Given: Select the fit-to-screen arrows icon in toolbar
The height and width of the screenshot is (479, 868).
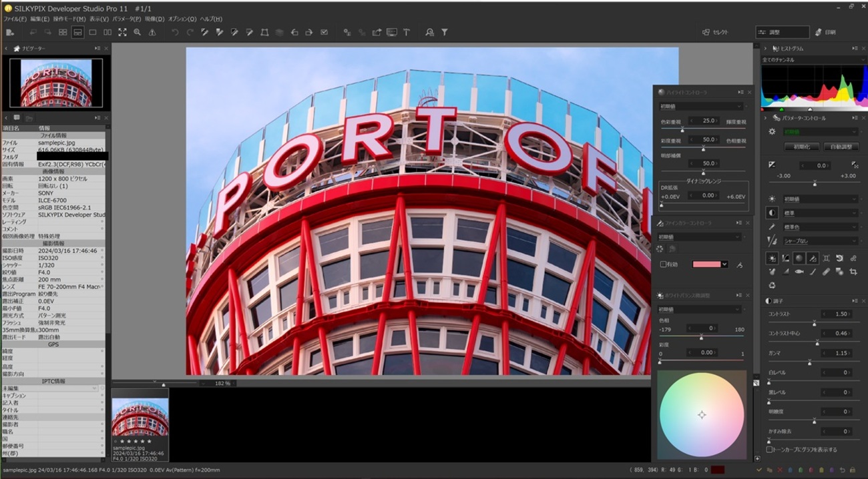Looking at the screenshot, I should (122, 32).
